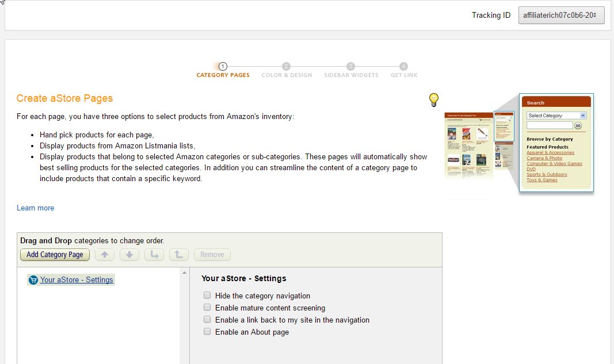Move category down with arrow button
Viewport: 614px width, 364px height.
(129, 254)
